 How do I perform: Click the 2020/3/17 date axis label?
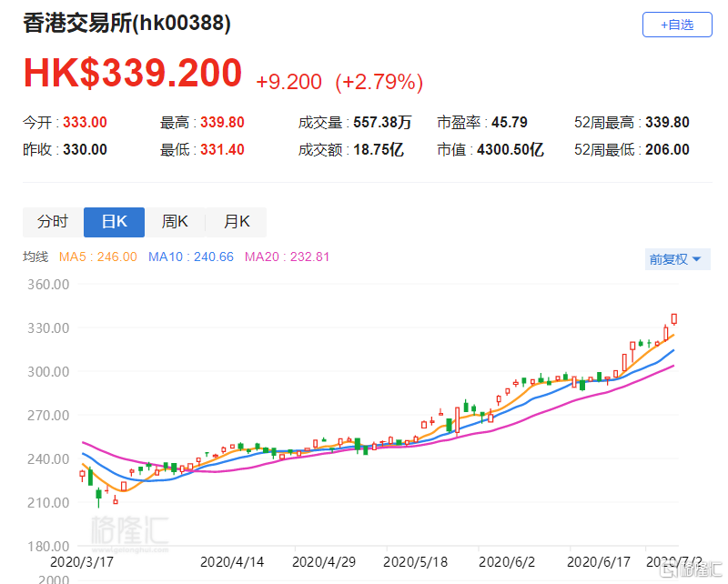click(x=82, y=562)
